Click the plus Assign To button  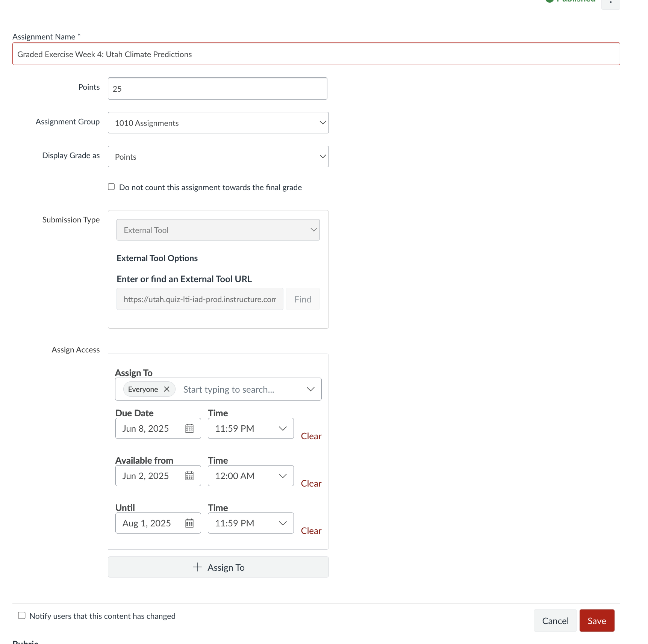pos(218,567)
